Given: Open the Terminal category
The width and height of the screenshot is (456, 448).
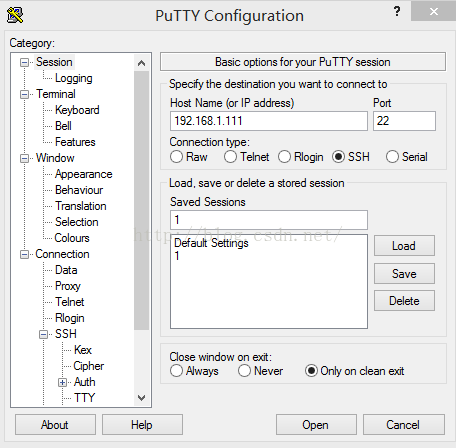Looking at the screenshot, I should [x=56, y=94].
